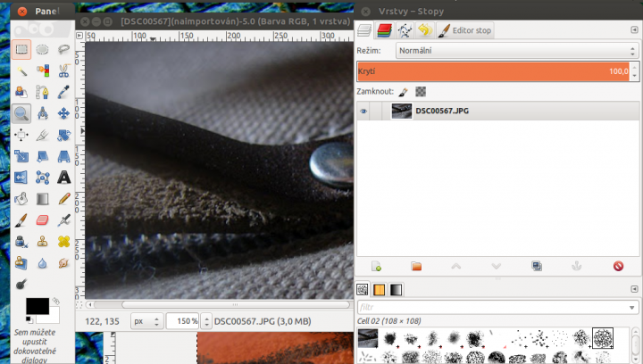This screenshot has height=364, width=643.
Task: Open the Režim mode dropdown set to Normální
Action: coord(517,51)
